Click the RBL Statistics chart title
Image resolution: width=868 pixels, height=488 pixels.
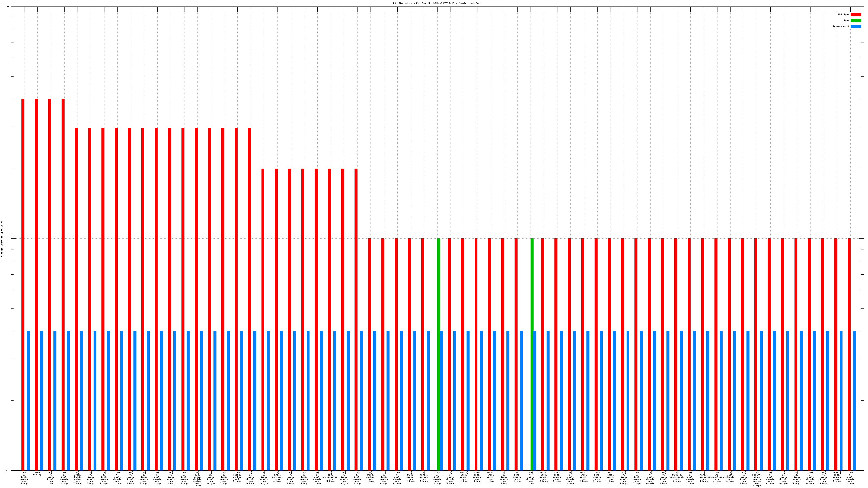click(437, 3)
